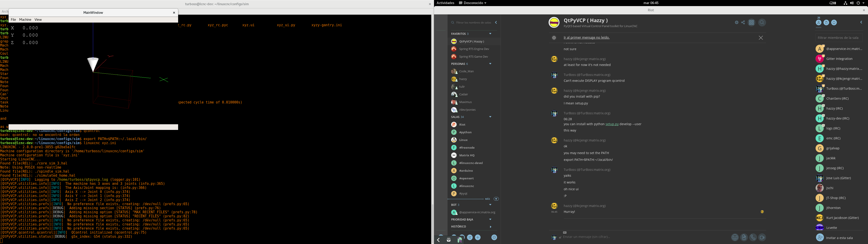Open room settings gear in Riot header
Screen dimensions: 868x244
click(x=737, y=23)
